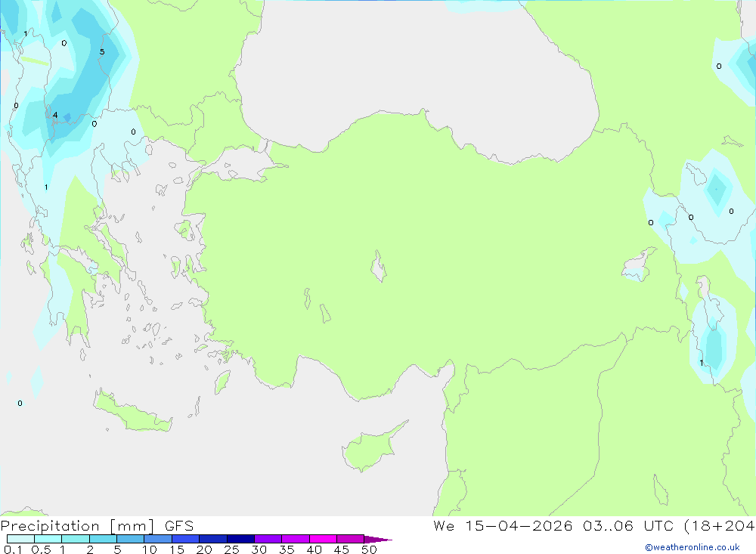This screenshot has width=756, height=554.
Task: Click the "03..06 UTC" time text
Action: point(627,525)
